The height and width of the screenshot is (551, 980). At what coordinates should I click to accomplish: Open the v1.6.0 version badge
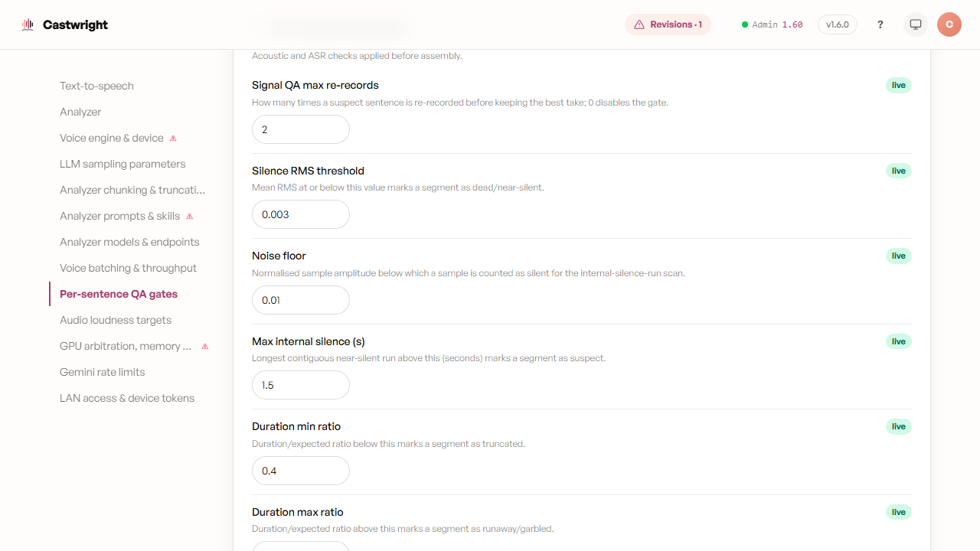tap(838, 24)
